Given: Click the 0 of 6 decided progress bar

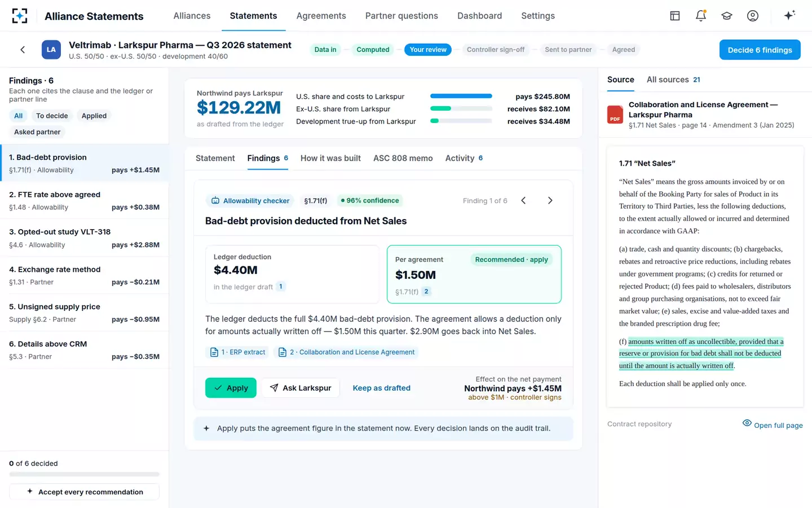Looking at the screenshot, I should coord(85,474).
